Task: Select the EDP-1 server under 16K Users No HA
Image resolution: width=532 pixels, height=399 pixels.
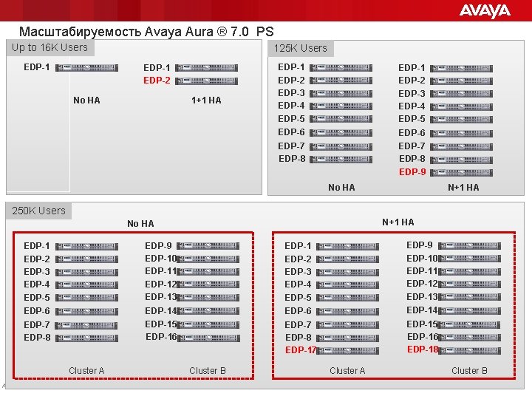Action: [x=86, y=67]
